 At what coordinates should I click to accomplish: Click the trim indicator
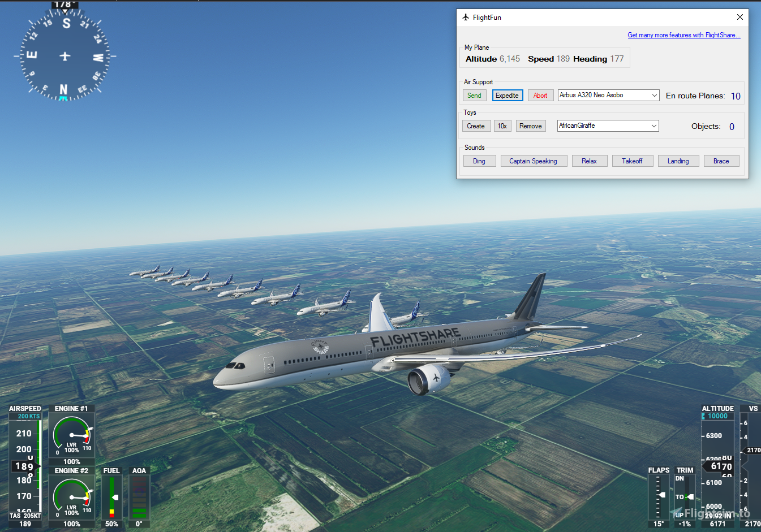[x=685, y=497]
